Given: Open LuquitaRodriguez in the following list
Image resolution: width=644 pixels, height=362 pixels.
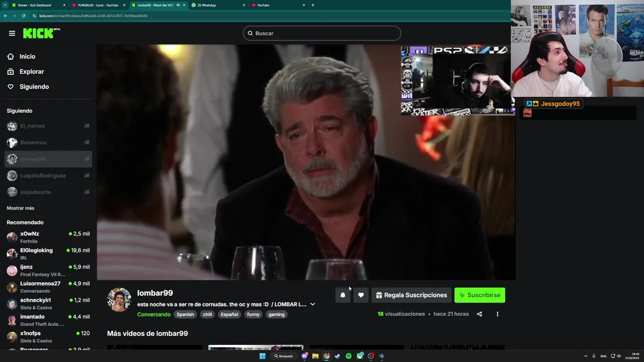Looking at the screenshot, I should (x=48, y=176).
